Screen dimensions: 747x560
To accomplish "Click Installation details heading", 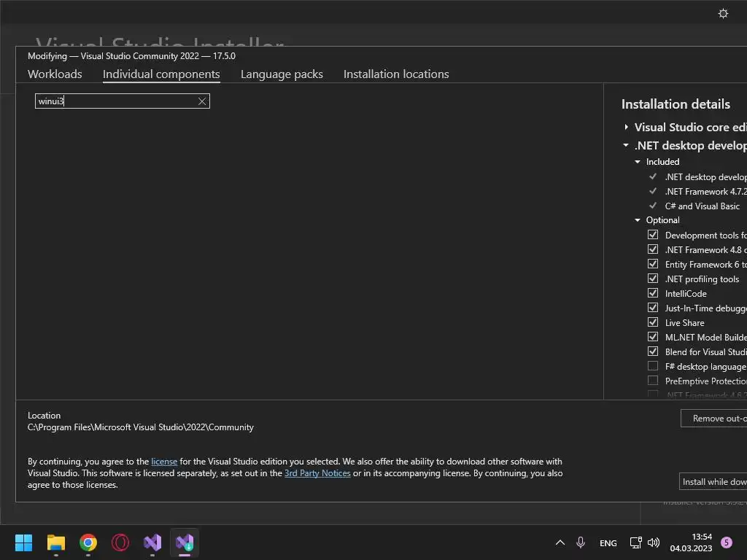I will click(x=676, y=104).
